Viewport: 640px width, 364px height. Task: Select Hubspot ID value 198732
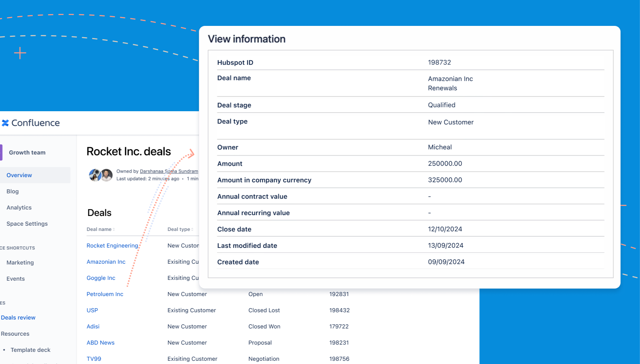(439, 62)
